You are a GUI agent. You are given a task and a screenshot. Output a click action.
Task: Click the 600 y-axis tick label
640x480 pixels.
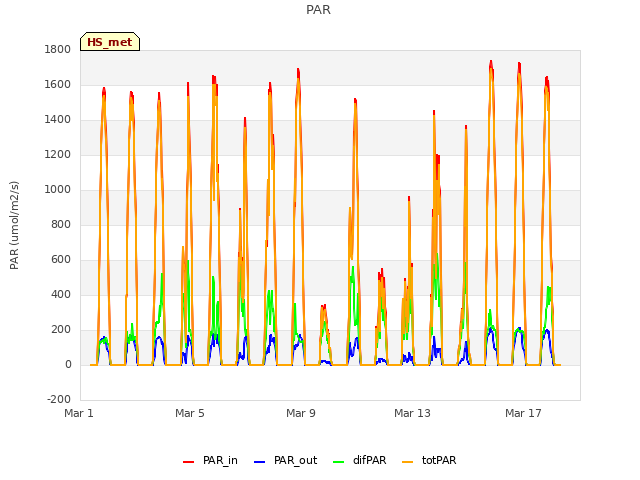pyautogui.click(x=61, y=260)
